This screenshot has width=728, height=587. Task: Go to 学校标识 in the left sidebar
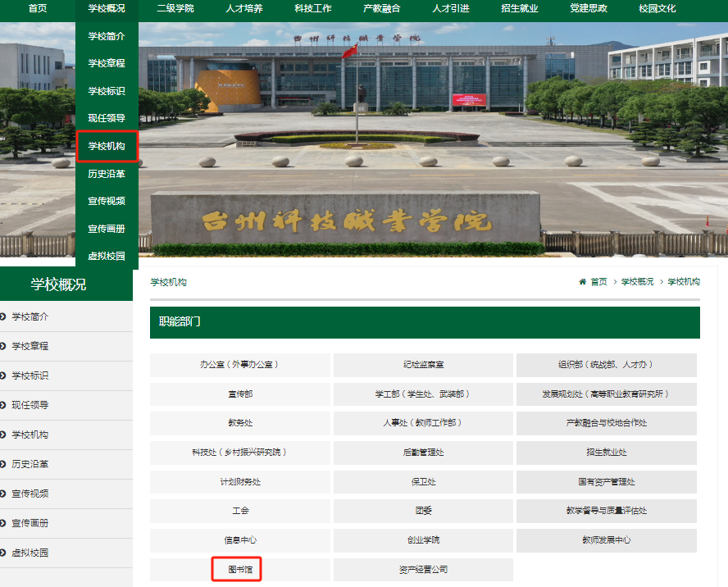point(30,375)
